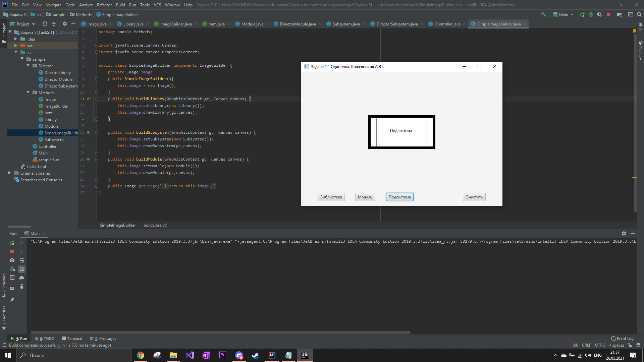The image size is (644, 362).
Task: Build the project with the hammer icon
Action: 543,14
